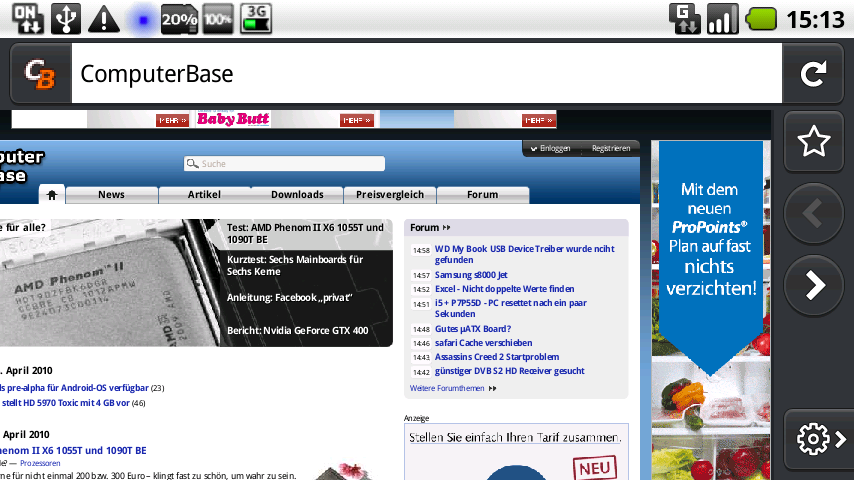Open the ON data transfer status icon
854x480 pixels.
pyautogui.click(x=28, y=19)
